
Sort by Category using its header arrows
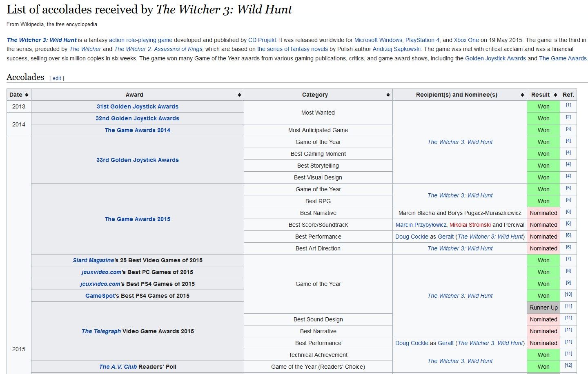coord(388,95)
